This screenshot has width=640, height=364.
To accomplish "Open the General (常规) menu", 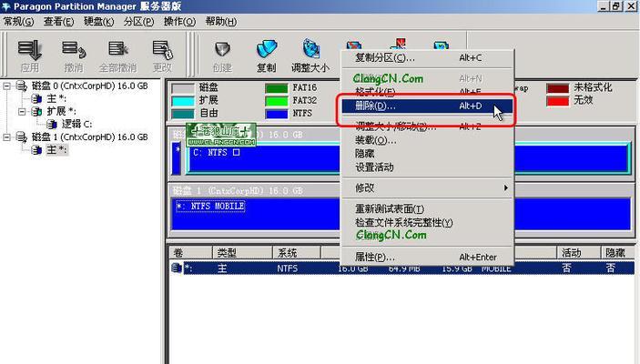I will 19,22.
